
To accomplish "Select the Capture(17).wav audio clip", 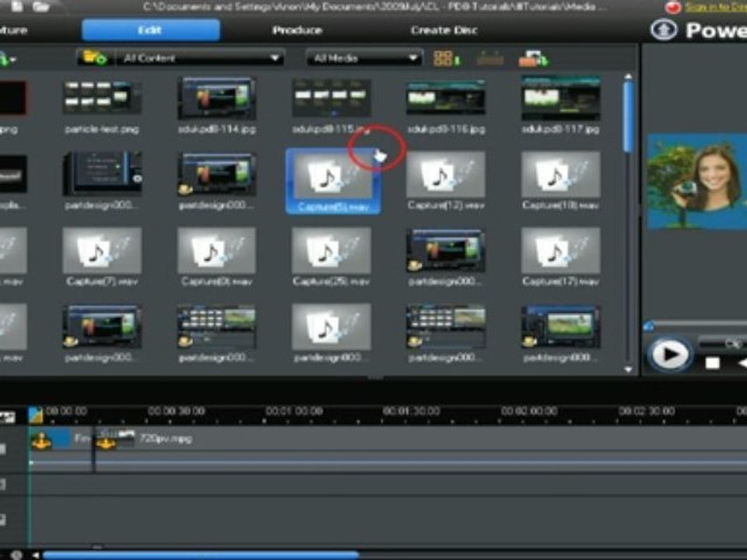I will (x=561, y=250).
